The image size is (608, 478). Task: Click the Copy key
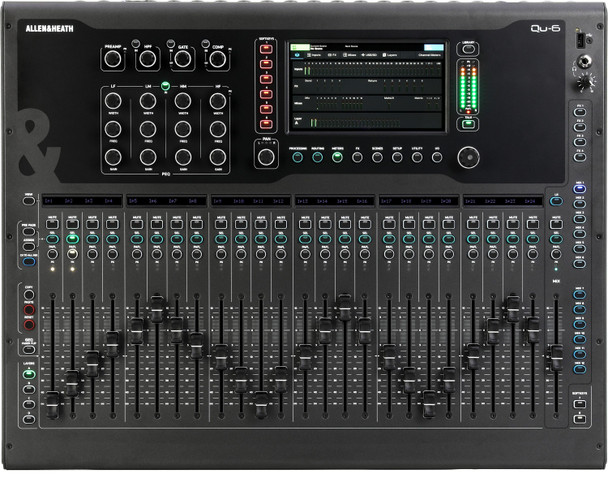pyautogui.click(x=29, y=295)
